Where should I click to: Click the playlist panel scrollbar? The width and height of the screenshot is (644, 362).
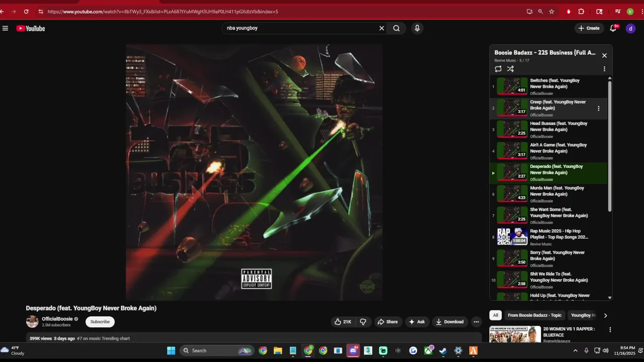click(x=610, y=146)
